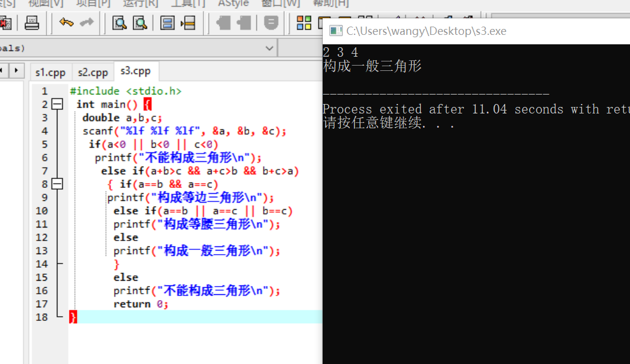The image size is (630, 364).
Task: Click the first 不能构成三角形 printf on line 6
Action: pos(178,158)
